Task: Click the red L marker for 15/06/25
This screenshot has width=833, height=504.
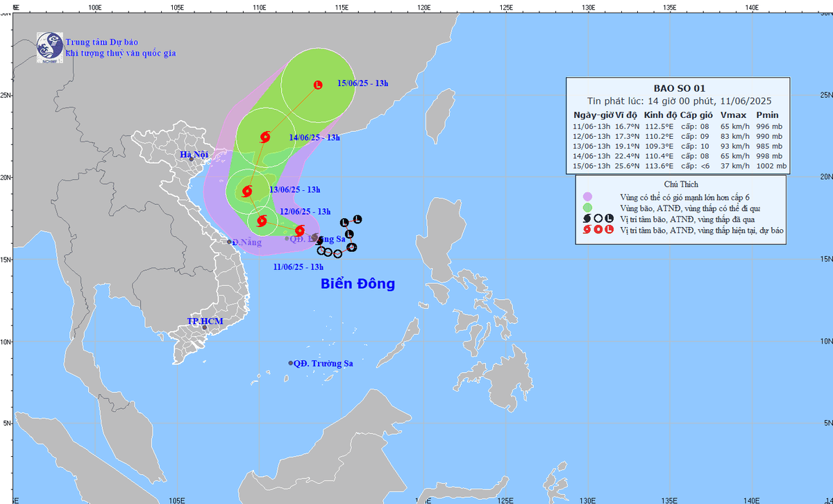Action: [318, 85]
